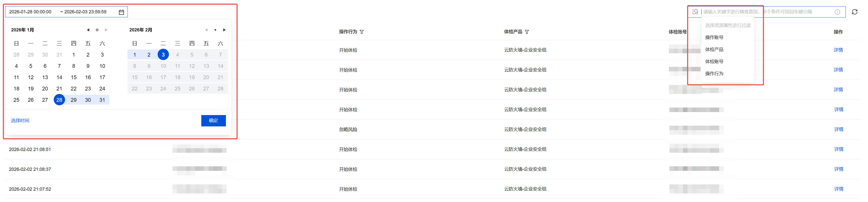Open the 操作行为 column filter

[x=362, y=32]
